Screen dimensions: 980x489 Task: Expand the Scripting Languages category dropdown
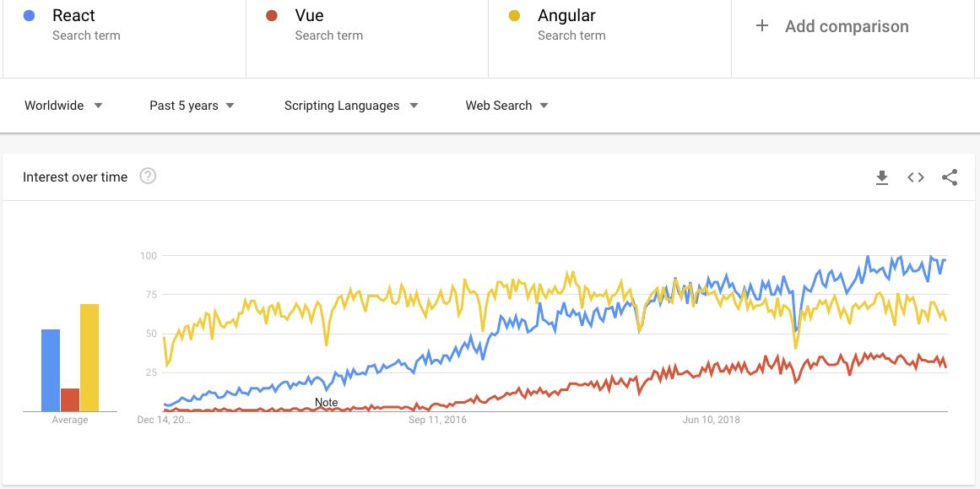coord(351,106)
